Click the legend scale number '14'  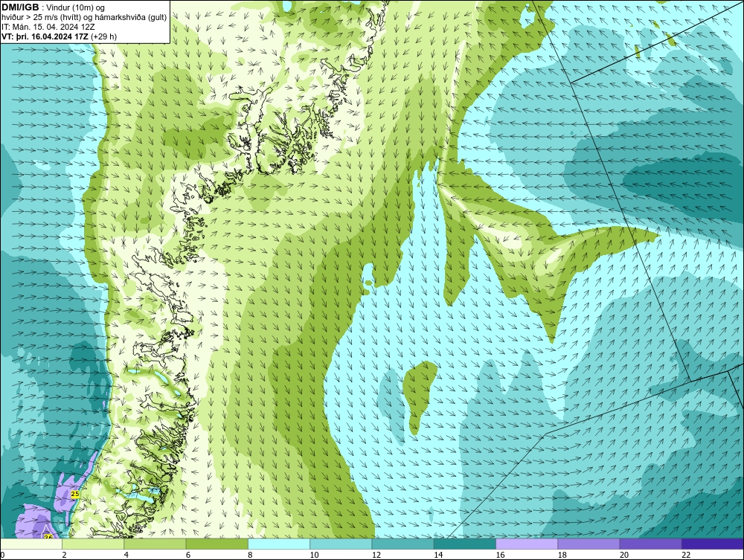pos(437,556)
